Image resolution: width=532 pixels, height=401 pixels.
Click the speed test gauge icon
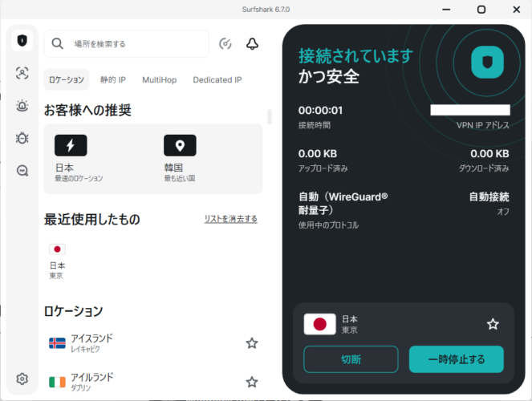tap(225, 44)
